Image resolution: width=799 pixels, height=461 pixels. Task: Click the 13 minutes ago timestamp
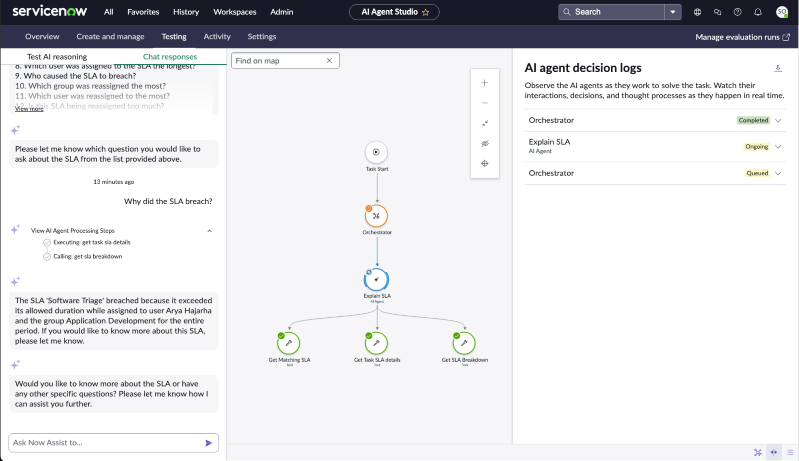pyautogui.click(x=114, y=182)
